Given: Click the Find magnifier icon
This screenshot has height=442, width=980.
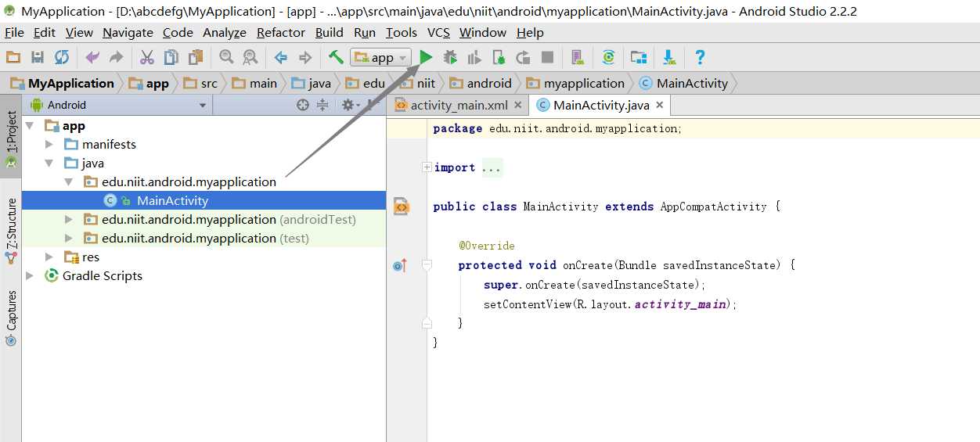Looking at the screenshot, I should tap(226, 57).
